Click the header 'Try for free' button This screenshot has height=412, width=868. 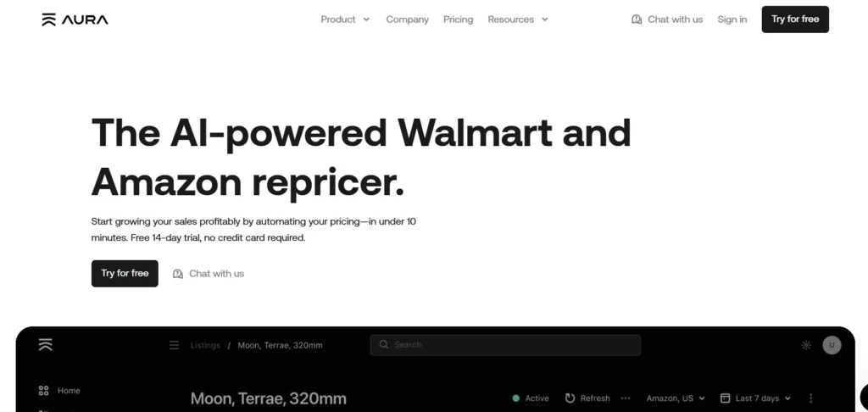pos(795,19)
